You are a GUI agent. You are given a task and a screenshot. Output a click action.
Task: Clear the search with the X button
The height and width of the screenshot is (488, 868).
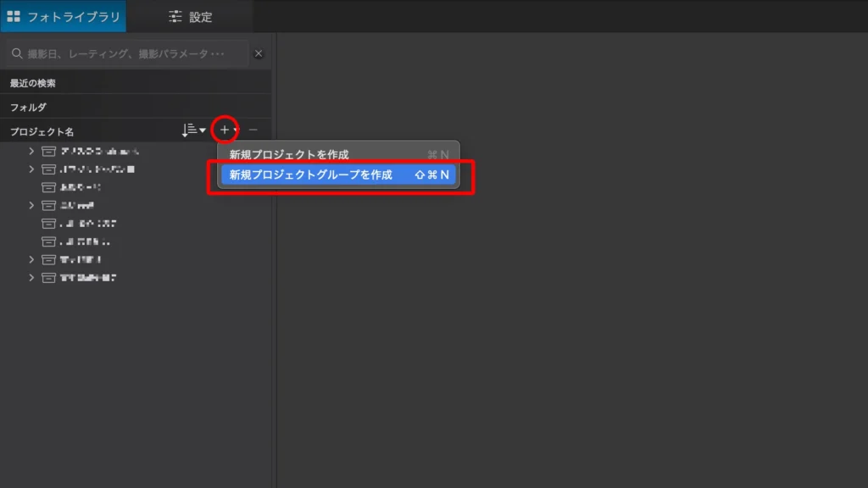click(259, 53)
